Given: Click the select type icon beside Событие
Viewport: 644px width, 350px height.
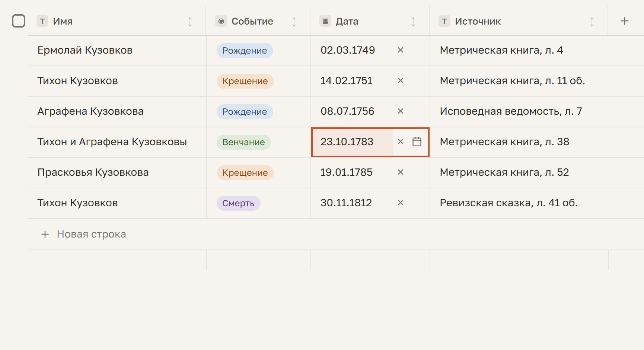Looking at the screenshot, I should click(x=221, y=21).
